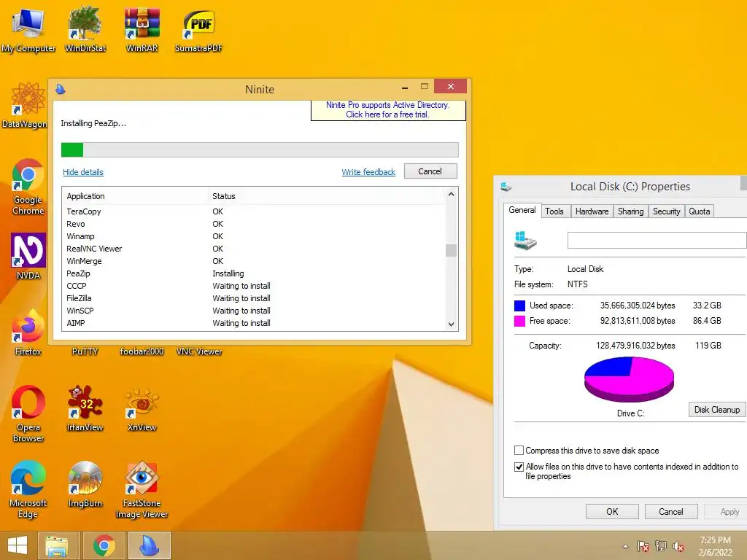This screenshot has height=560, width=747.
Task: Open FastStone Image Viewer desktop shortcut
Action: pyautogui.click(x=142, y=489)
